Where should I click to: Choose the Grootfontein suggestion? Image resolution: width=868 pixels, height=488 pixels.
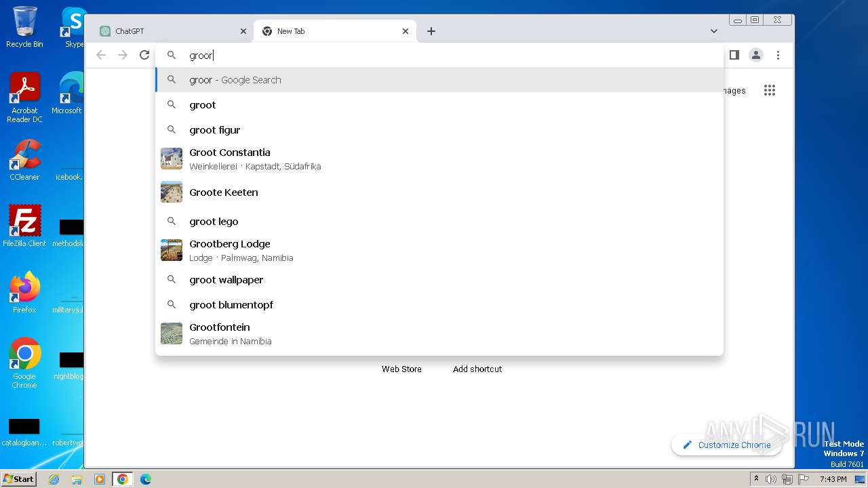[x=439, y=334]
